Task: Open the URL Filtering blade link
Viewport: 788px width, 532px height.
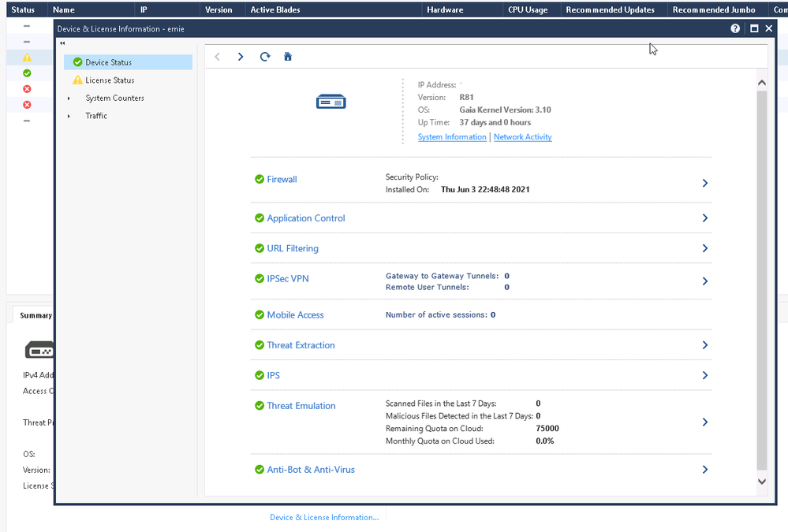Action: coord(293,248)
